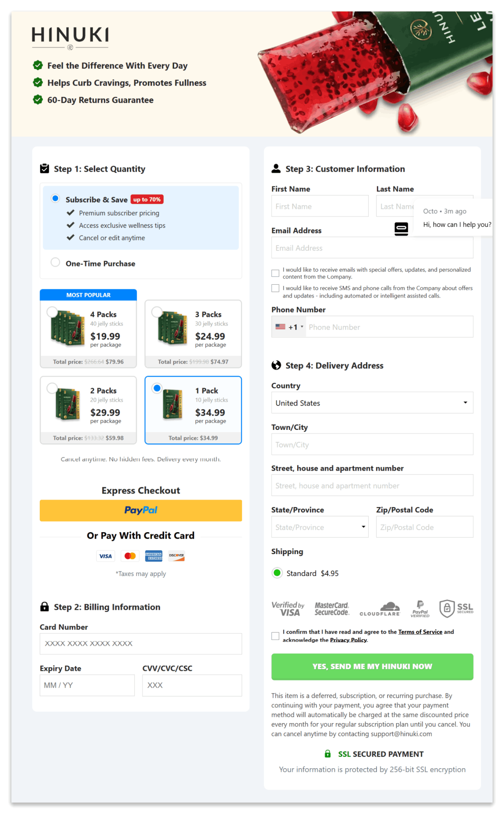Click the Step 3 person icon
This screenshot has height=814, width=504.
(276, 168)
